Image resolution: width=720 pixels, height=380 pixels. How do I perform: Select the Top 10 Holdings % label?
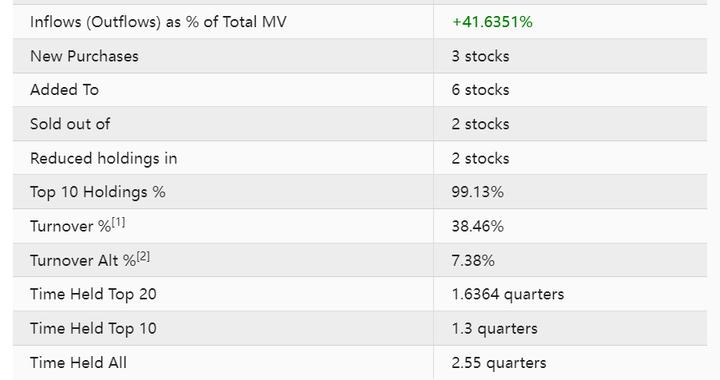(x=98, y=192)
